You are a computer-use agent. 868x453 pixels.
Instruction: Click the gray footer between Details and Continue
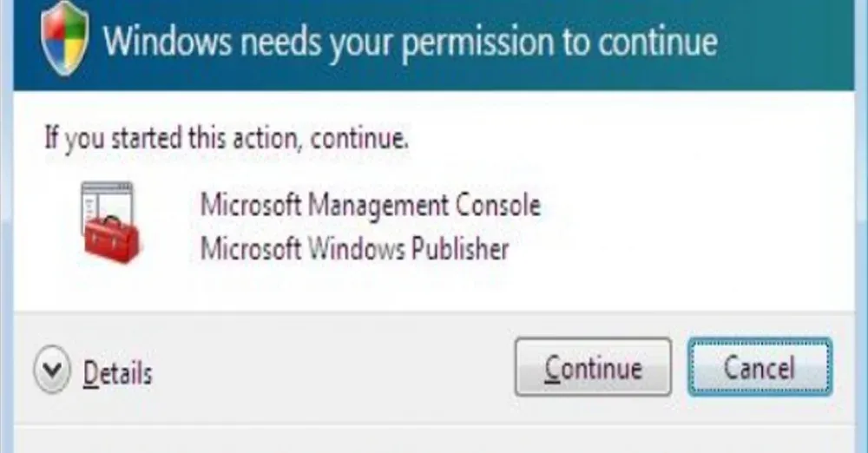332,370
